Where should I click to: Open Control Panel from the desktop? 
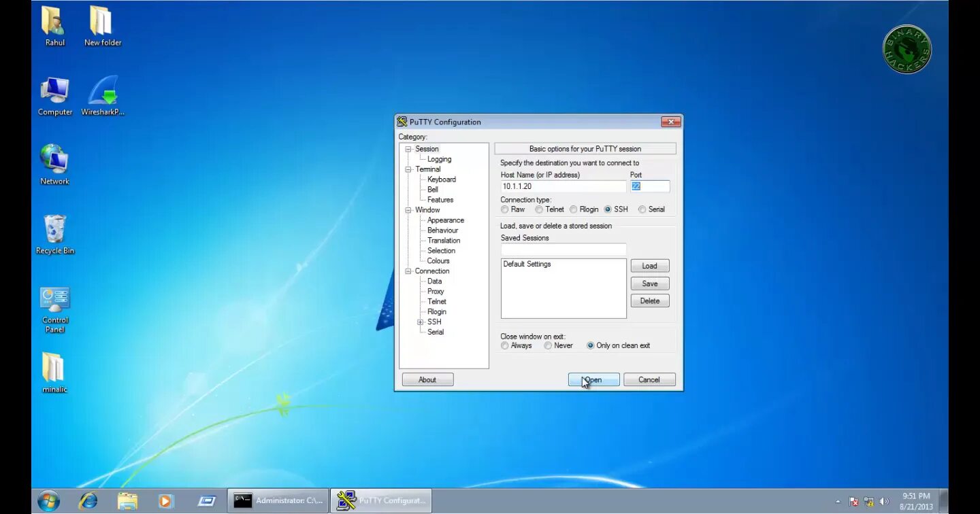tap(54, 299)
